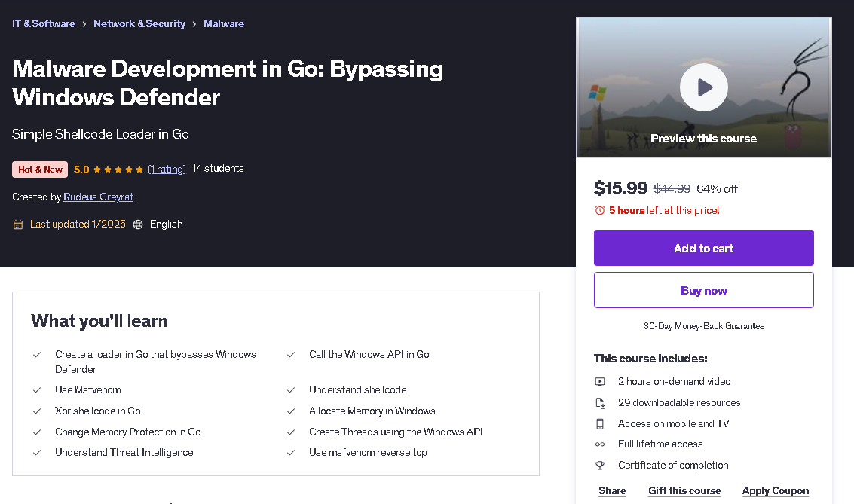Click 'Access on mobile and TV' text
Screen dimensions: 854x504
(x=674, y=423)
